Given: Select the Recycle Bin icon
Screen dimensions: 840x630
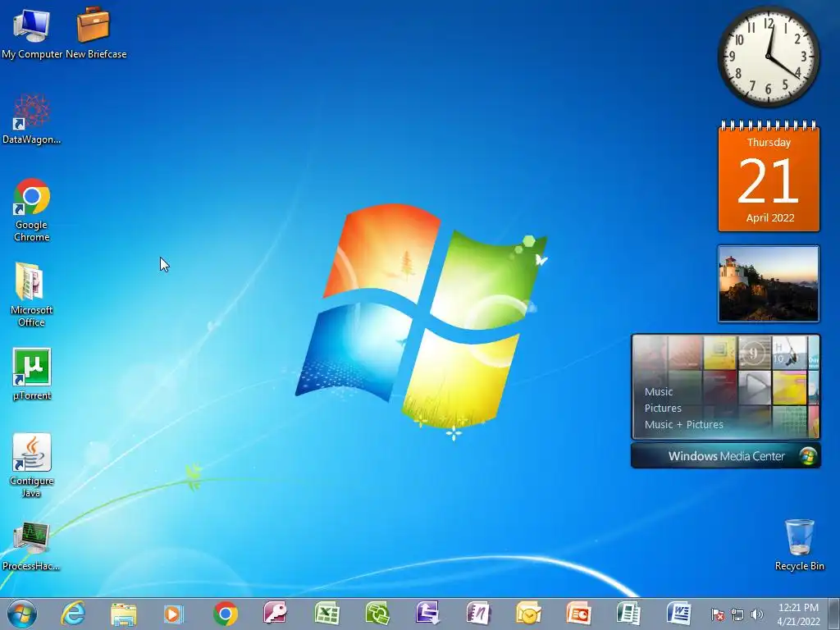Looking at the screenshot, I should [799, 545].
